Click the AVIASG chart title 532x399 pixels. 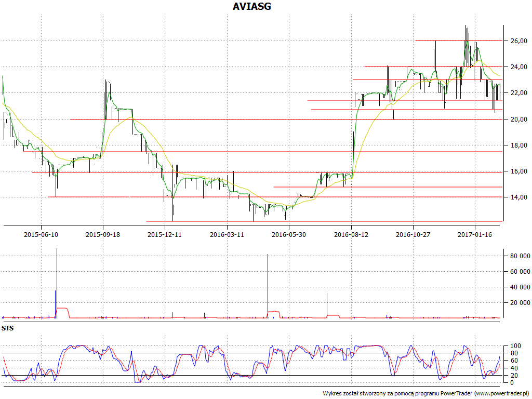[252, 6]
